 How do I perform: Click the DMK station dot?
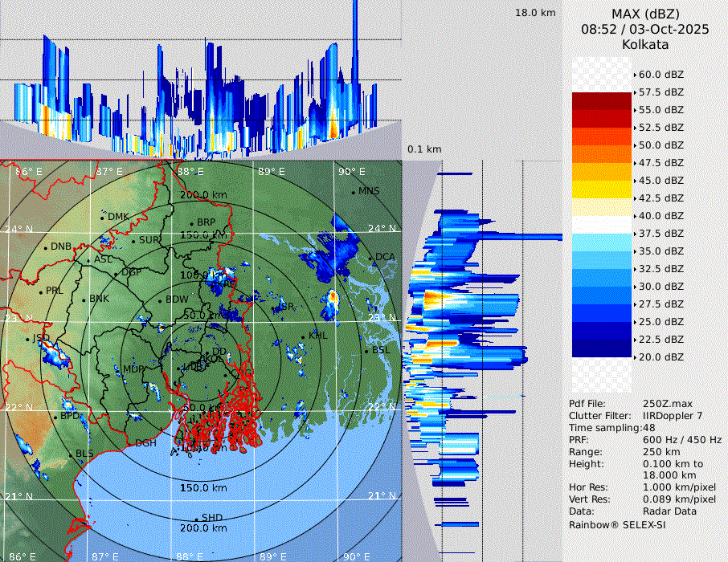(102, 218)
